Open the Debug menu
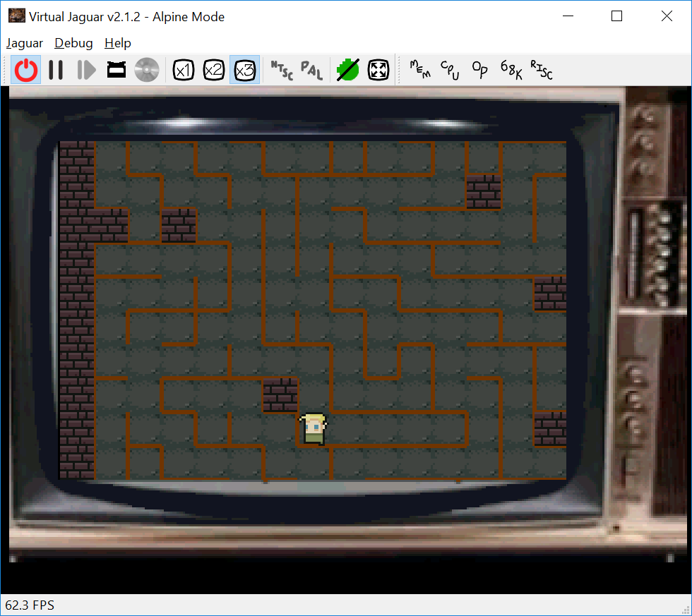This screenshot has width=692, height=616. click(73, 43)
